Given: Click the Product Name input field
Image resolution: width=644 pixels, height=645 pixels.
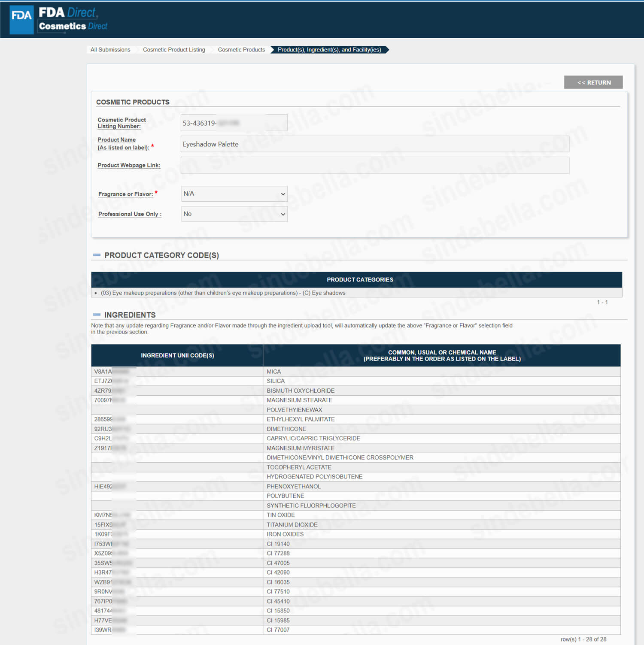Looking at the screenshot, I should [x=374, y=144].
